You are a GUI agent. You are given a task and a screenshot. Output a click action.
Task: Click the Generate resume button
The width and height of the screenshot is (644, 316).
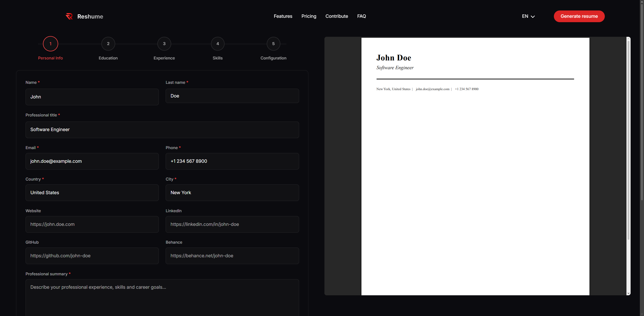tap(579, 16)
